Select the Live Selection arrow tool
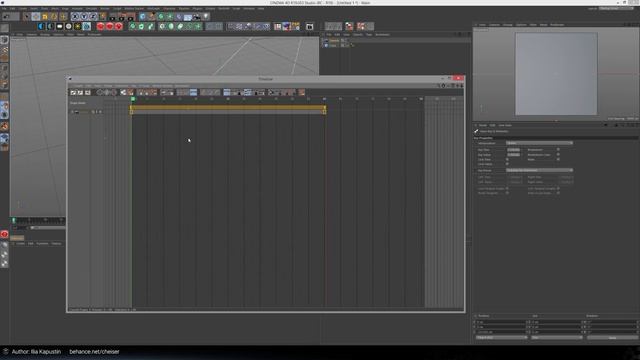Screen dimensions: 640x360 [27, 17]
